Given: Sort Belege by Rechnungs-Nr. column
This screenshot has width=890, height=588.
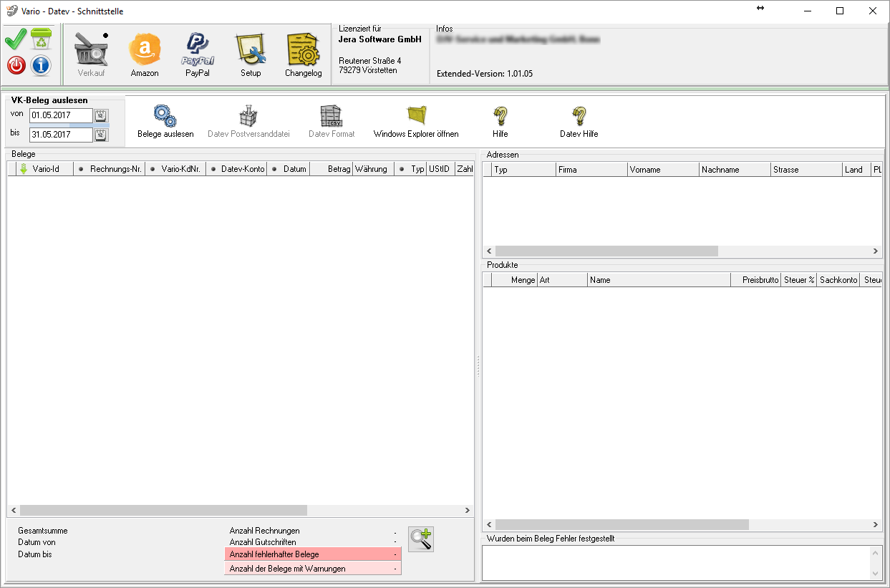Looking at the screenshot, I should point(115,169).
